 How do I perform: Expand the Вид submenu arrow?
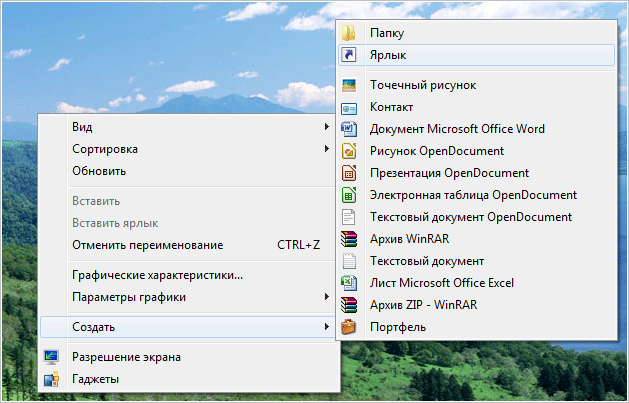click(327, 127)
